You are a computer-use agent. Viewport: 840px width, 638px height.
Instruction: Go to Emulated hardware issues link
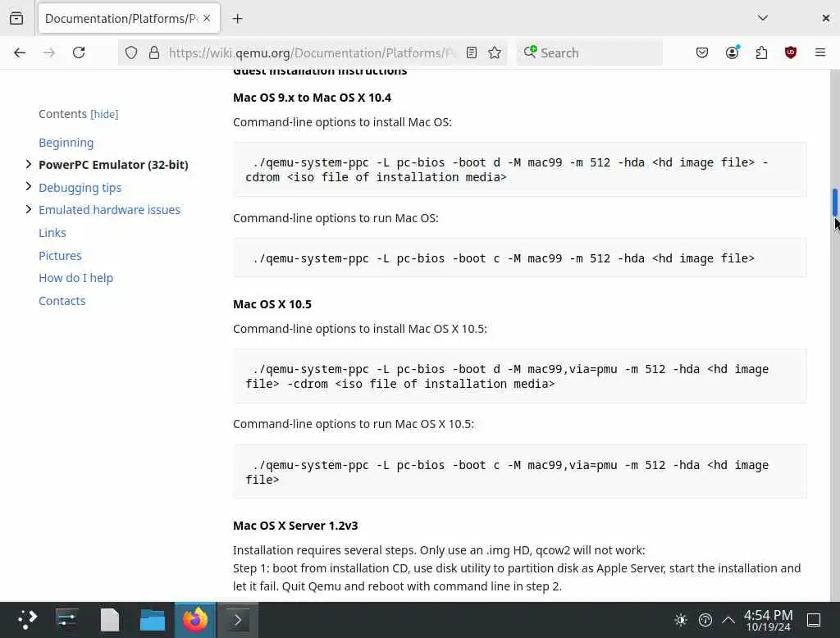[109, 210]
